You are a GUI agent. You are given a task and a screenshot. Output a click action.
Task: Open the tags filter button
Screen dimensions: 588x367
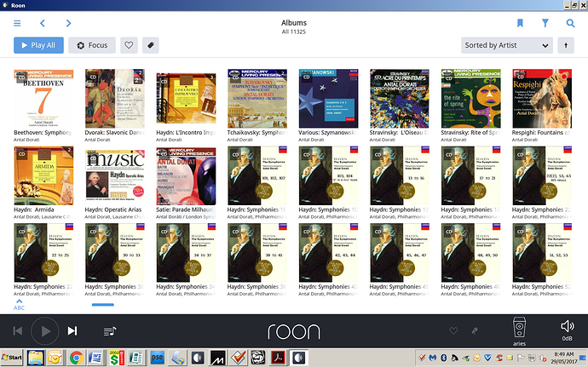150,45
